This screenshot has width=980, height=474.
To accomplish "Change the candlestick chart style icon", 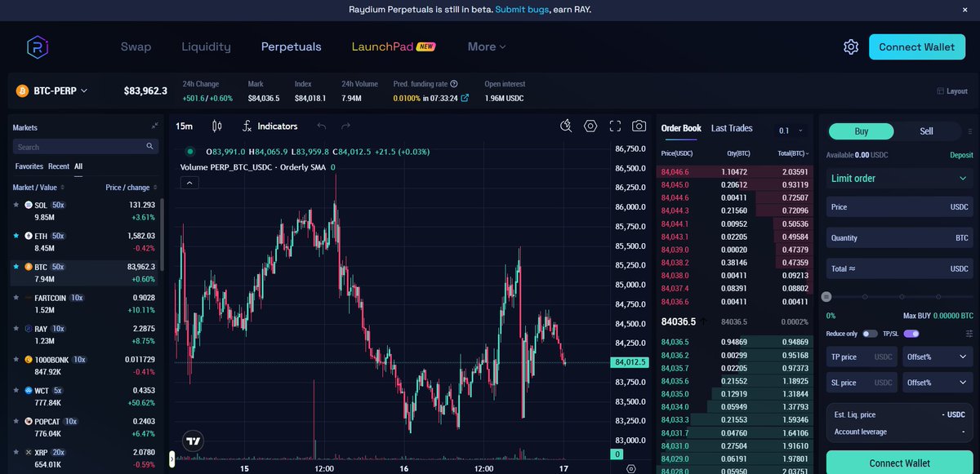I will pyautogui.click(x=216, y=126).
